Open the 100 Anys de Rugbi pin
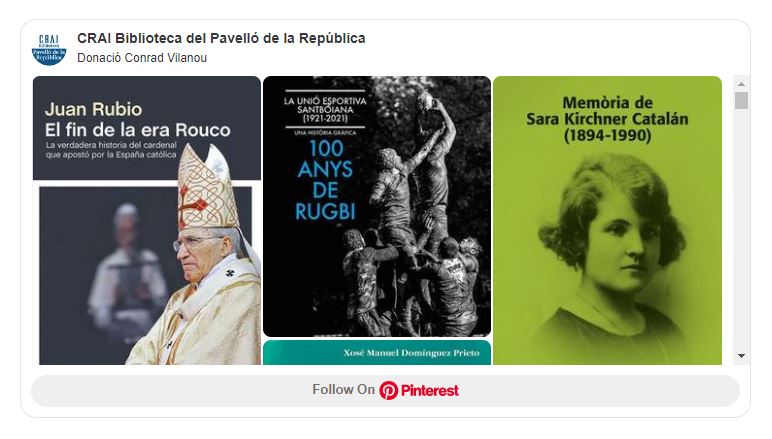This screenshot has height=439, width=772. pyautogui.click(x=377, y=206)
